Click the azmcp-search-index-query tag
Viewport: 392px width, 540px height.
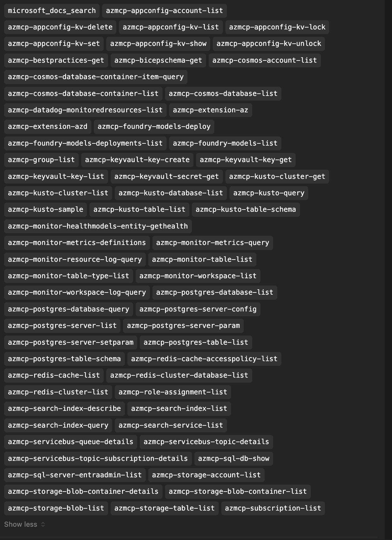pos(58,425)
